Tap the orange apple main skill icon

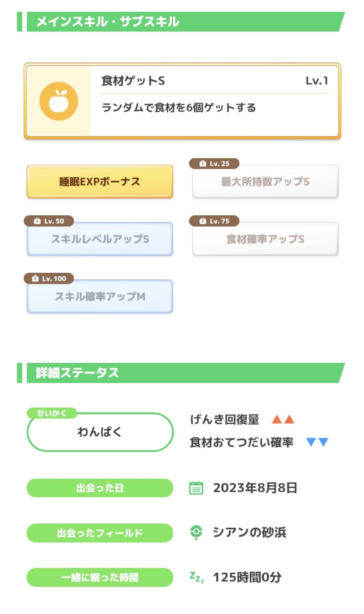pyautogui.click(x=59, y=101)
